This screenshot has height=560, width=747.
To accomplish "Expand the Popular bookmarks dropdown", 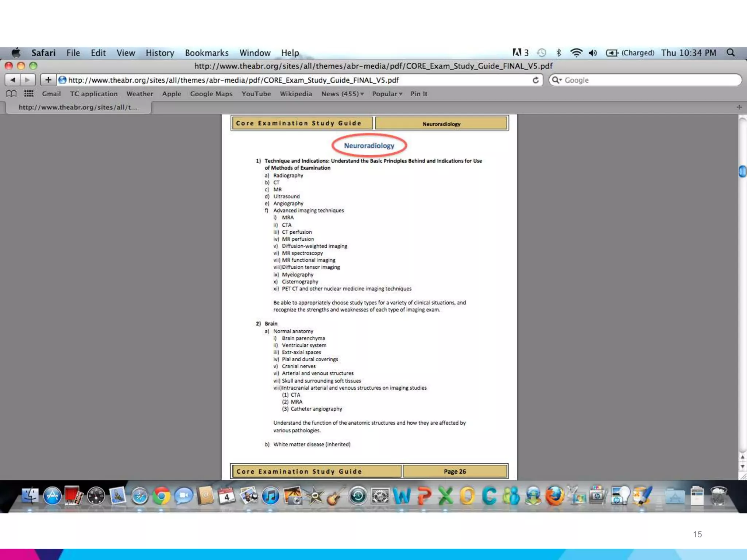I will pos(387,94).
